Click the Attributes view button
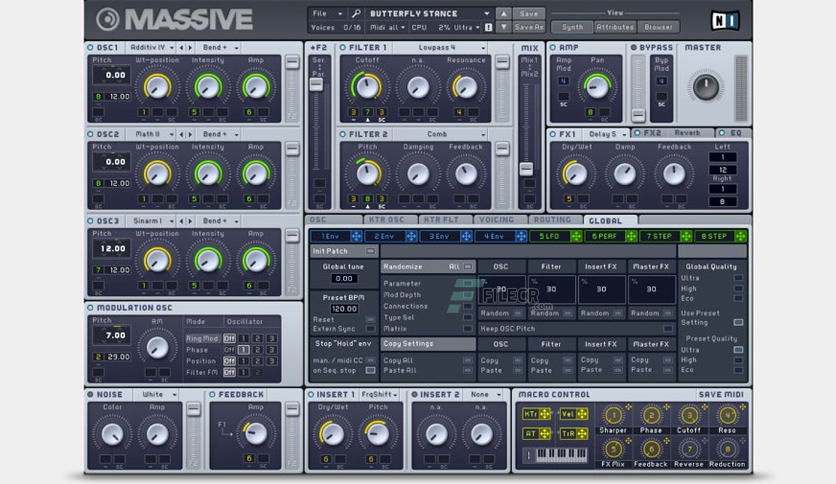The image size is (836, 484). [x=615, y=27]
